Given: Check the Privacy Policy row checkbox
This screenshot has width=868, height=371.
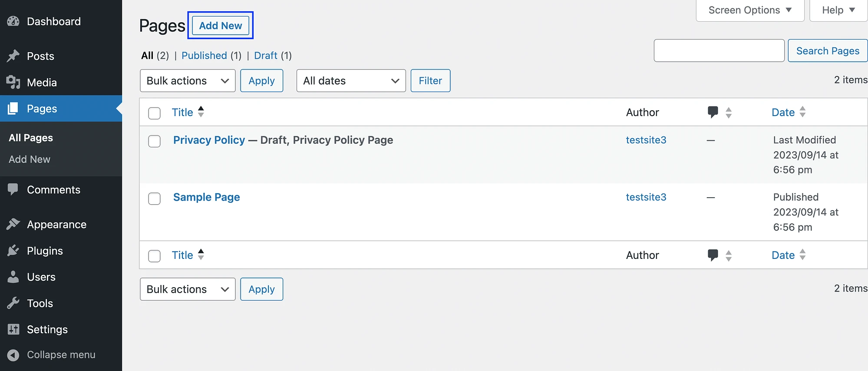Looking at the screenshot, I should [x=154, y=141].
